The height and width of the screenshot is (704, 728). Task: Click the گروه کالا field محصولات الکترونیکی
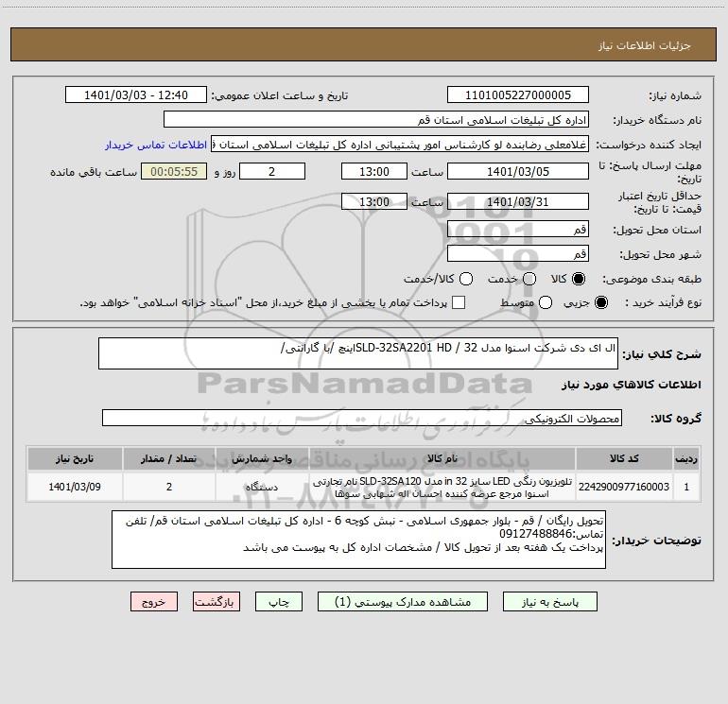point(362,418)
